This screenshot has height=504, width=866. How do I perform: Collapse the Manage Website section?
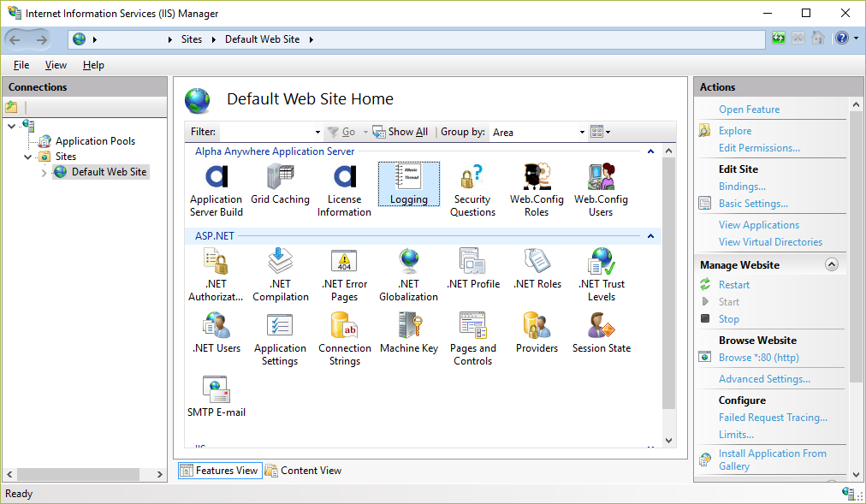(x=831, y=264)
